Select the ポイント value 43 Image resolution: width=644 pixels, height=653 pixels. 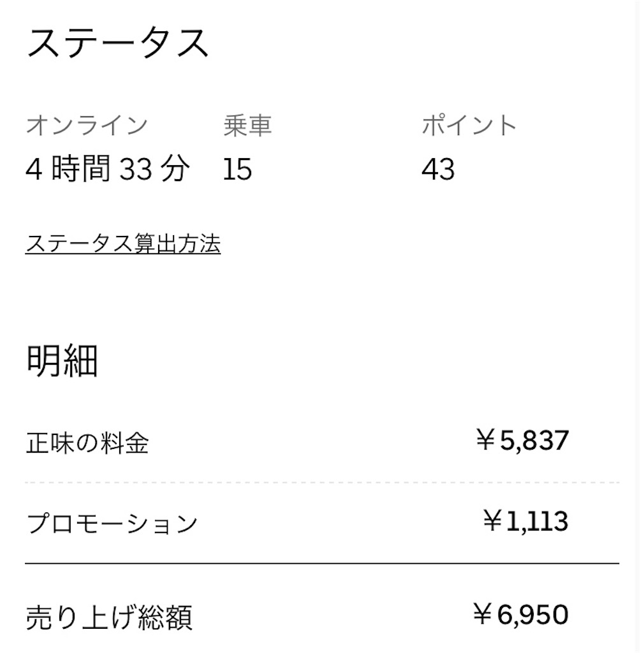coord(437,168)
